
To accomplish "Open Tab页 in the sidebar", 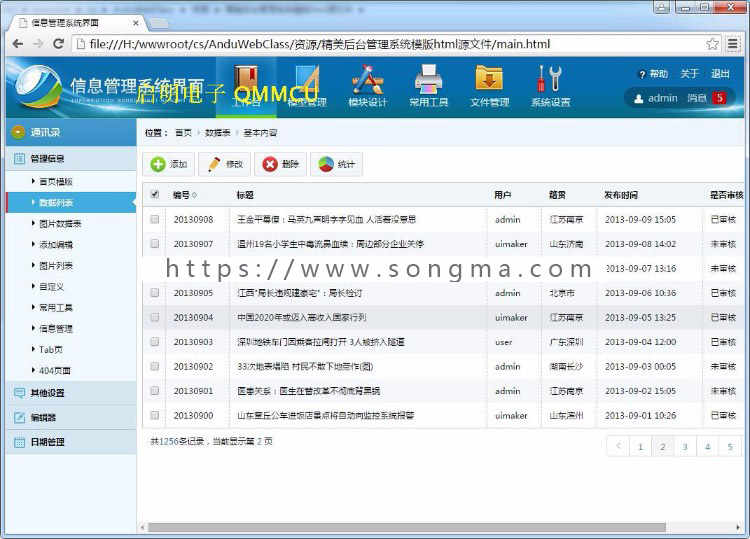I will [x=51, y=350].
